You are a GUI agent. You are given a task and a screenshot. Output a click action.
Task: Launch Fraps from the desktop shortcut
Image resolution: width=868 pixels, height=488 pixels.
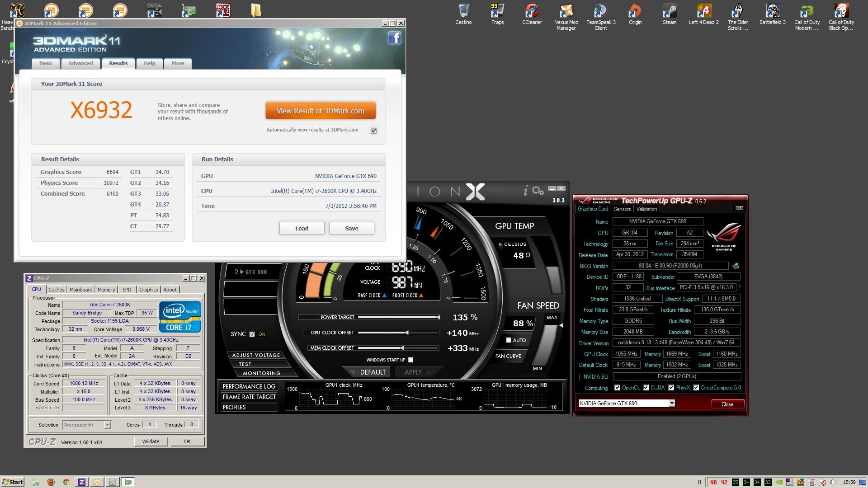[497, 14]
